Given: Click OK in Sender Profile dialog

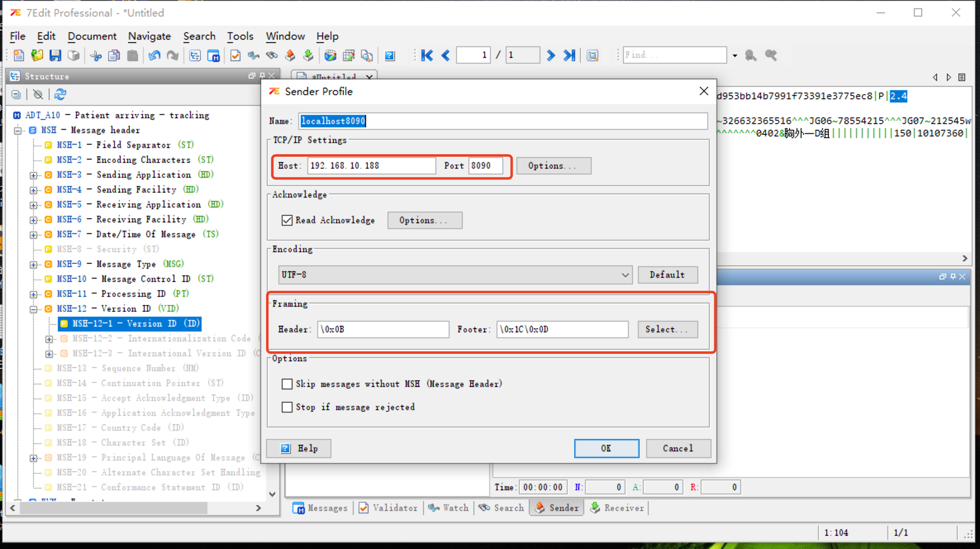Looking at the screenshot, I should [606, 449].
